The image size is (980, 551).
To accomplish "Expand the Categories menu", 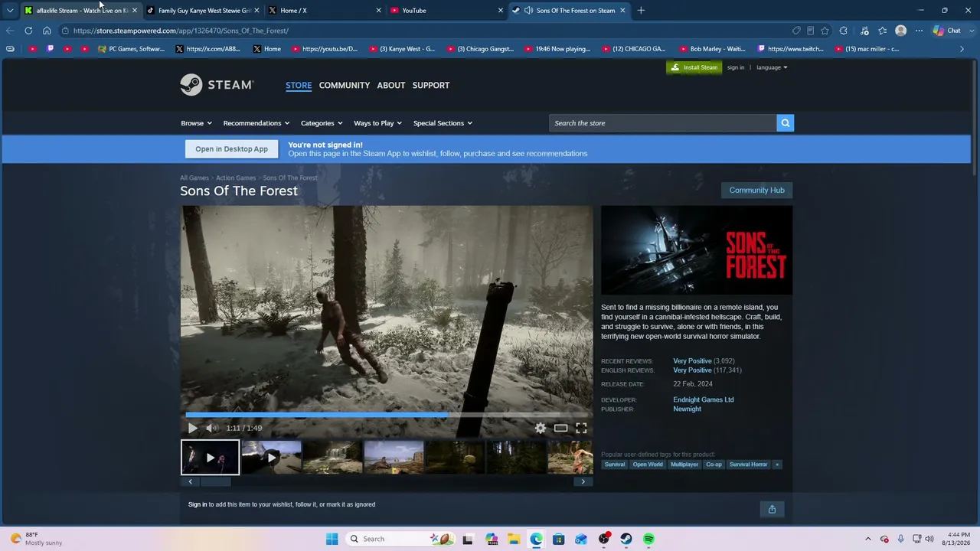I will [322, 123].
